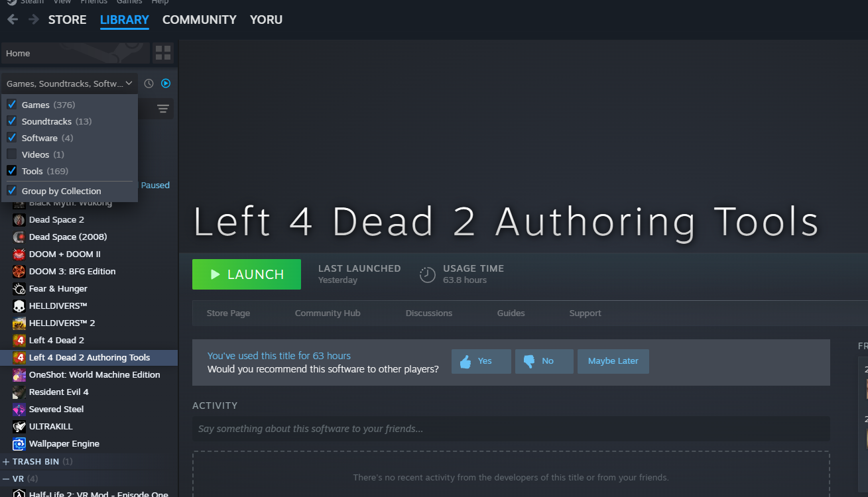
Task: Go back with the left arrow
Action: pos(12,20)
